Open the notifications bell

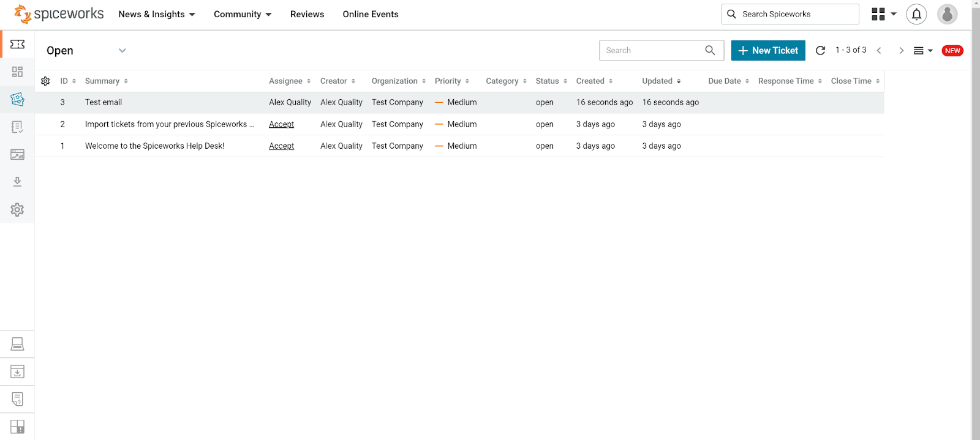point(916,14)
